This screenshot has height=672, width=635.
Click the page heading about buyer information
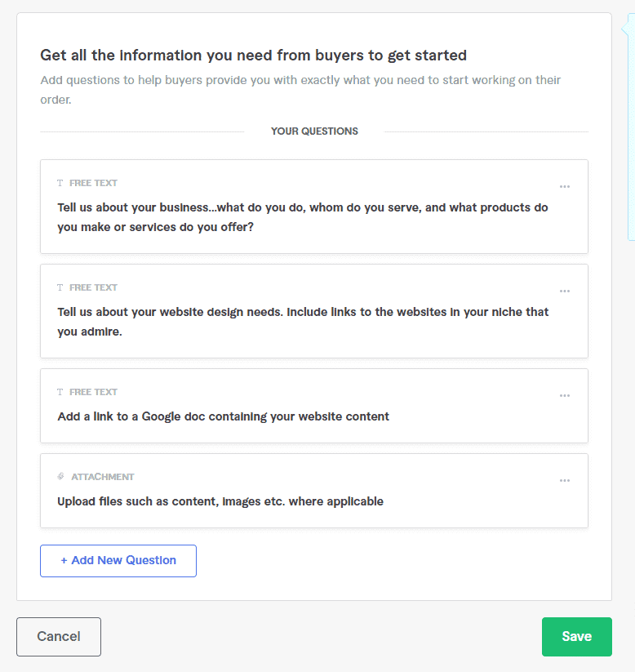[x=253, y=56]
